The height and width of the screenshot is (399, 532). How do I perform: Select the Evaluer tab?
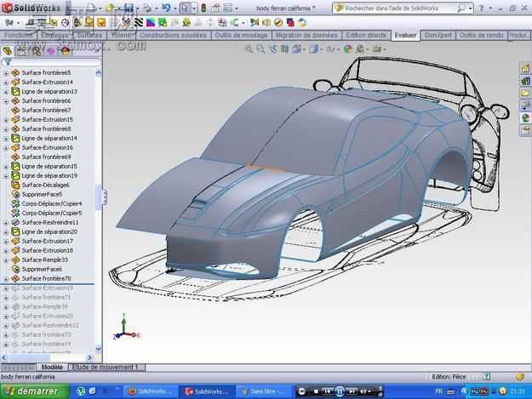[x=405, y=35]
